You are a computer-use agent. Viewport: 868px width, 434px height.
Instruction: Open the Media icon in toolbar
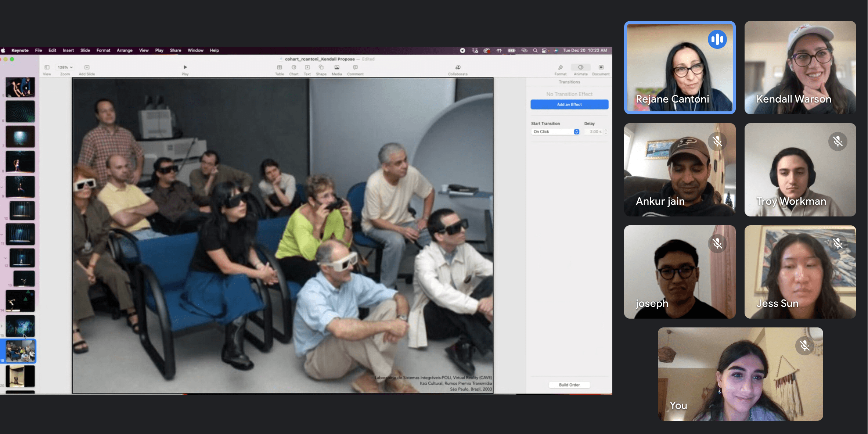click(337, 67)
